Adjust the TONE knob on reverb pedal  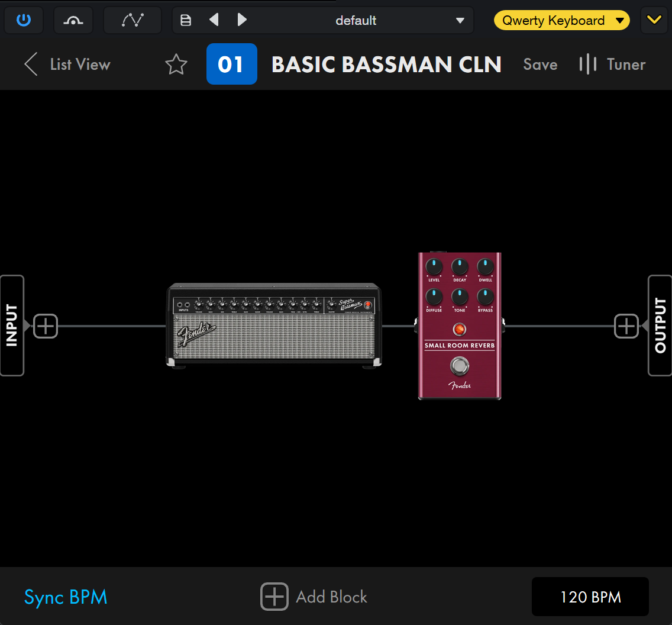(460, 297)
